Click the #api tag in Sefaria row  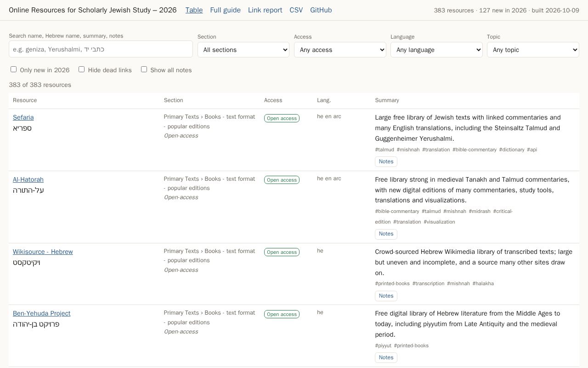click(x=532, y=149)
